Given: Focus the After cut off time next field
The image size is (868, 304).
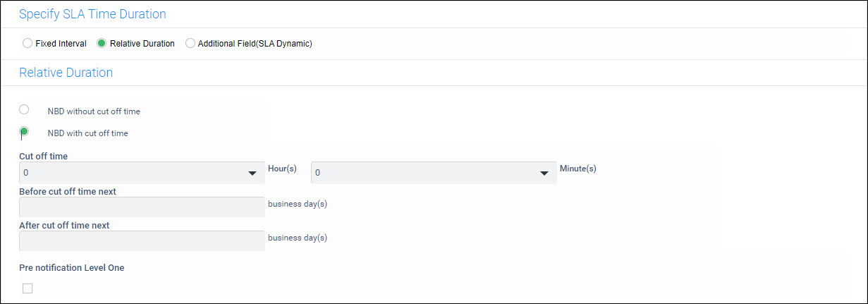Looking at the screenshot, I should [x=141, y=241].
